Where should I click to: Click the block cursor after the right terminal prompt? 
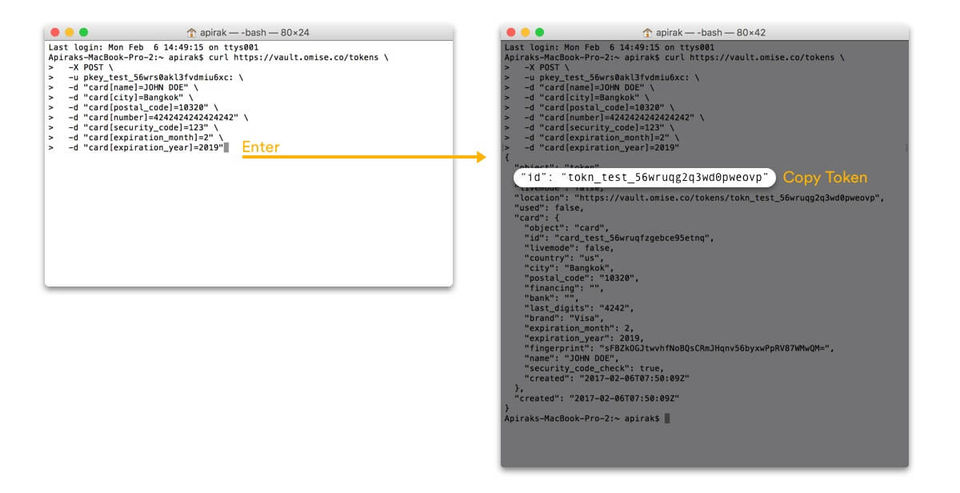point(667,418)
